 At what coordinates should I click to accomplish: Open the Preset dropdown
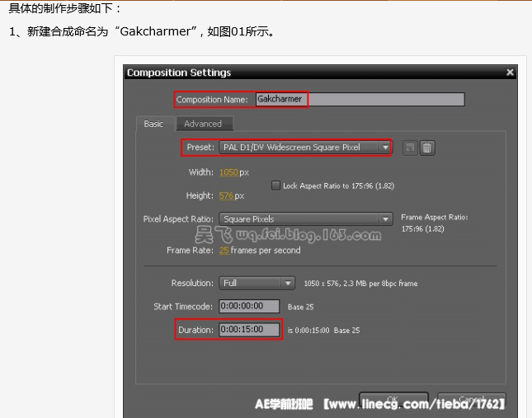305,148
